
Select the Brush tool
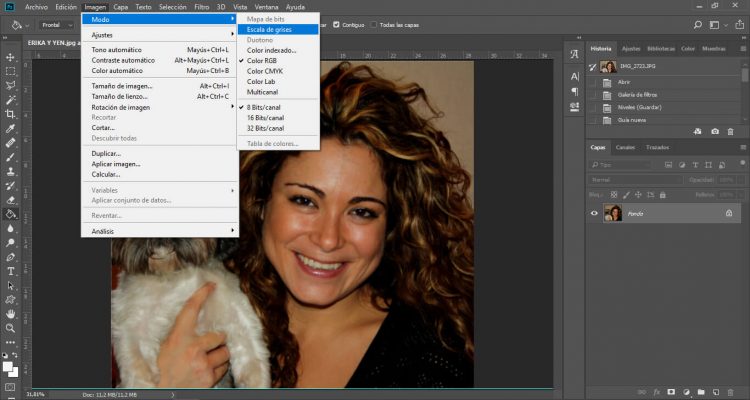pos(10,157)
